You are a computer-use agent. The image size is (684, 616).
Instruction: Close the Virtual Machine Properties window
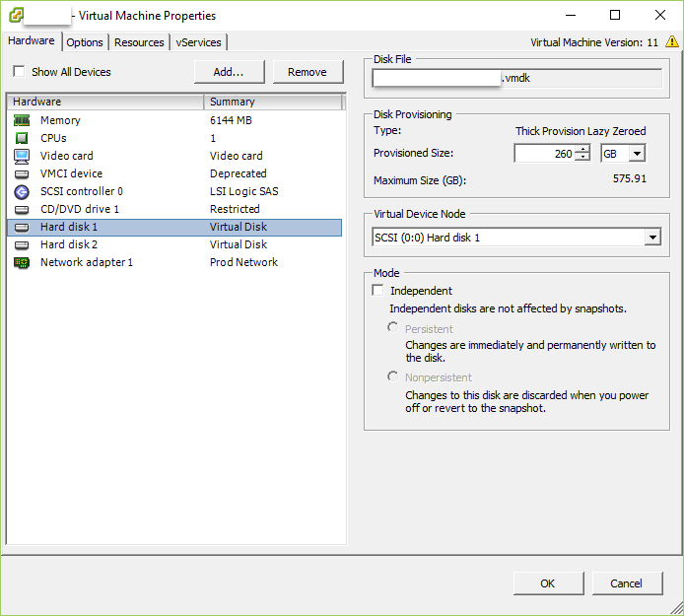pos(660,15)
